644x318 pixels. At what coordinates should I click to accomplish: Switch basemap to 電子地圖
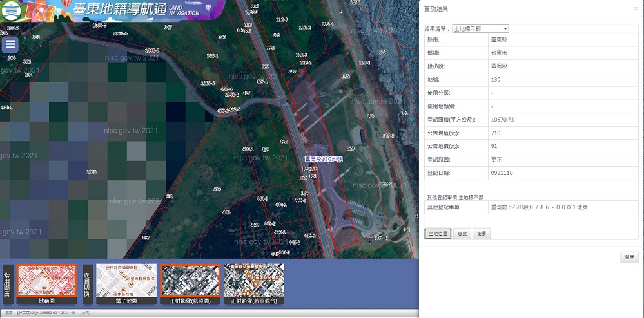[126, 284]
